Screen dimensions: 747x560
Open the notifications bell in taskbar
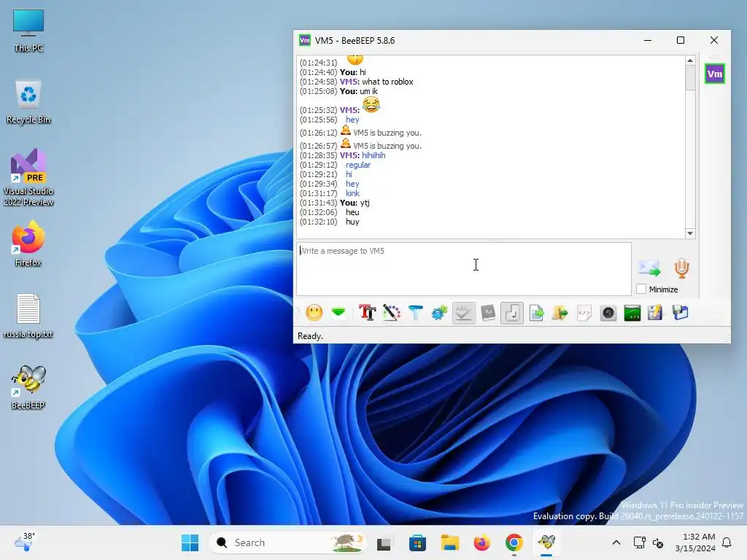(727, 542)
